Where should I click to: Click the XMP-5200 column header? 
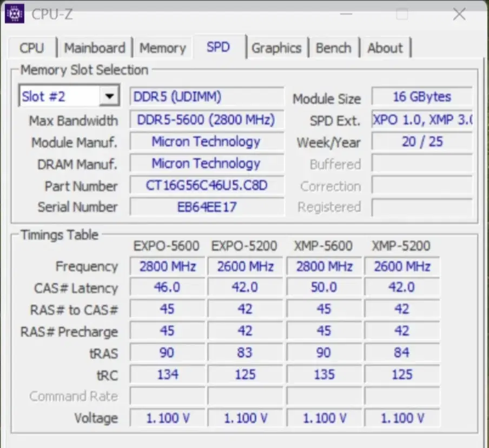401,246
